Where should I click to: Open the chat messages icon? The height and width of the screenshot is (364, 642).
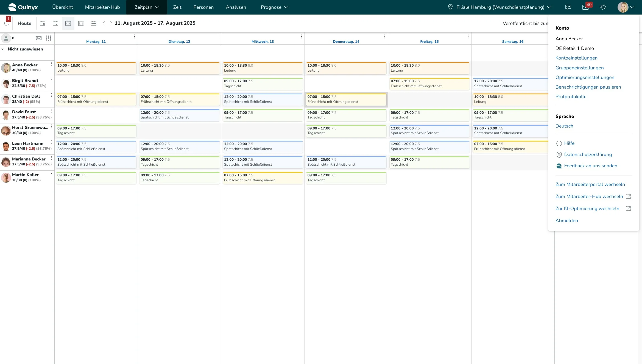click(x=568, y=7)
